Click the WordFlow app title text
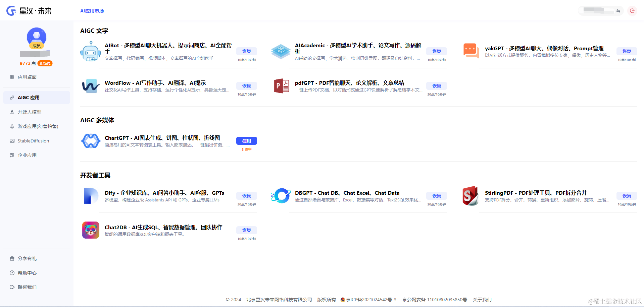 [x=155, y=83]
